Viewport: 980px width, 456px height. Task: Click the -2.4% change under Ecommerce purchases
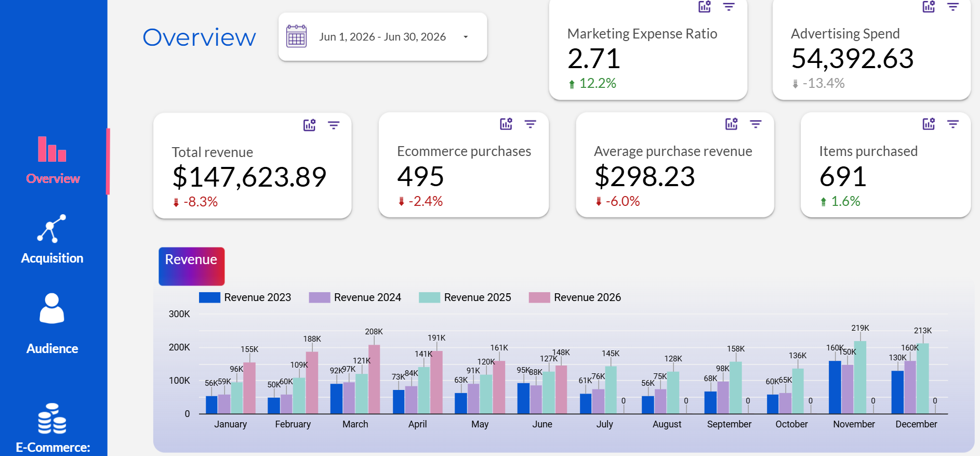pos(420,201)
